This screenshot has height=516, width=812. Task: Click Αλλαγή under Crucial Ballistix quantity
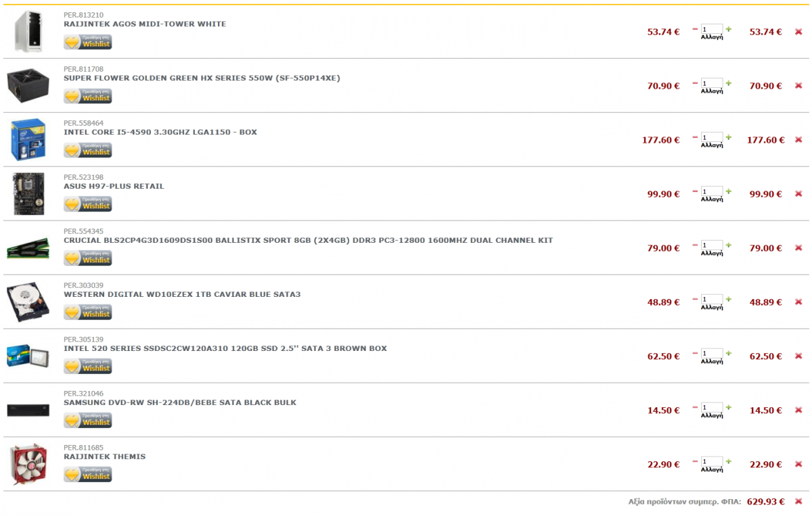(x=712, y=254)
